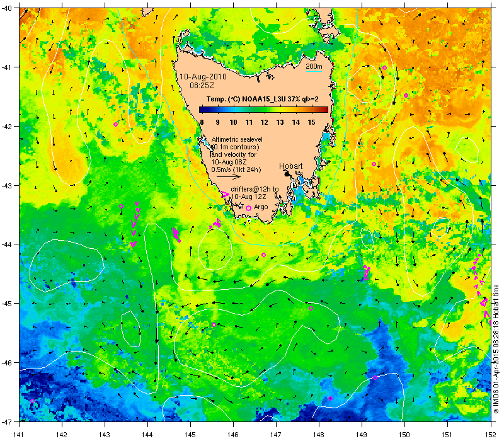Click the '10-Aug 08Z' text line
Viewport: 504px width, 441px height.
(229, 162)
